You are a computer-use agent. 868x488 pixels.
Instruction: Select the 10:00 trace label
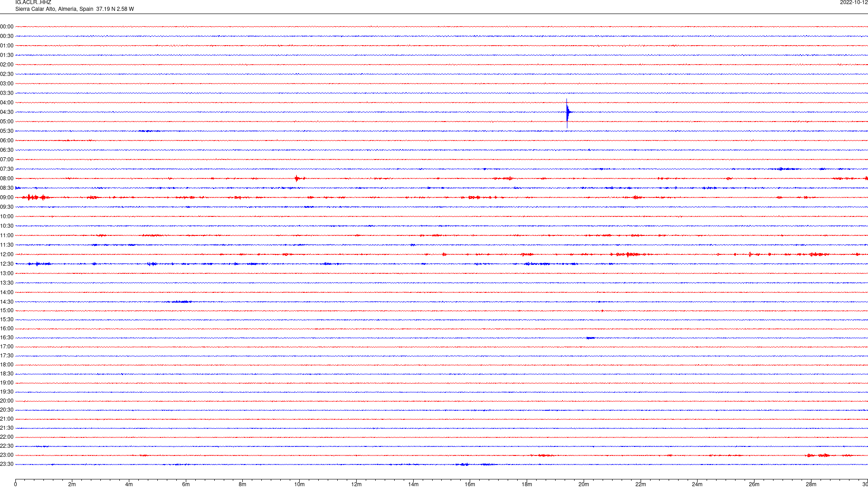coord(7,216)
